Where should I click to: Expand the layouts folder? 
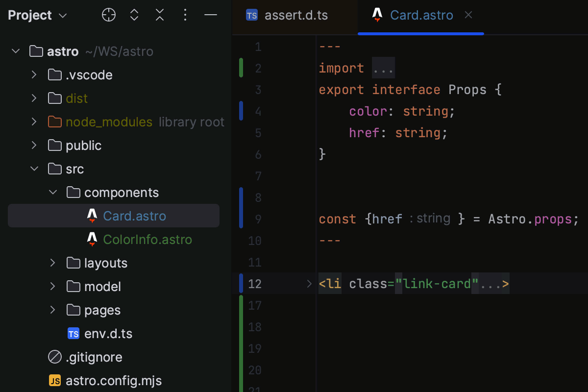(x=52, y=263)
